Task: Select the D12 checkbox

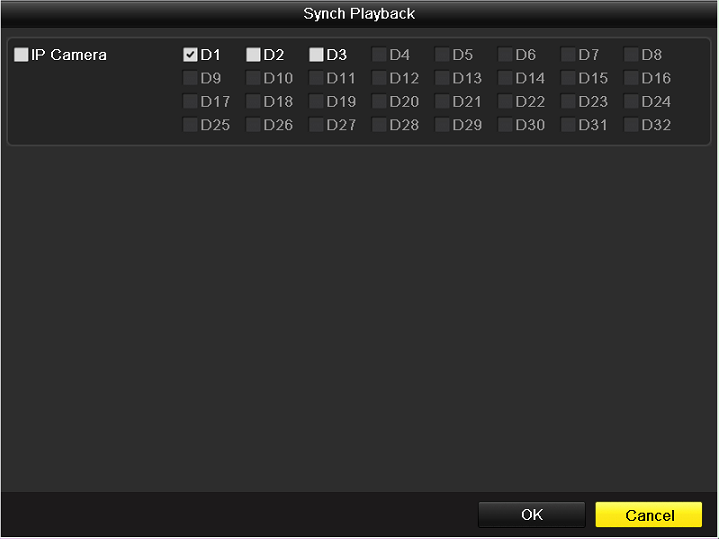Action: tap(379, 78)
